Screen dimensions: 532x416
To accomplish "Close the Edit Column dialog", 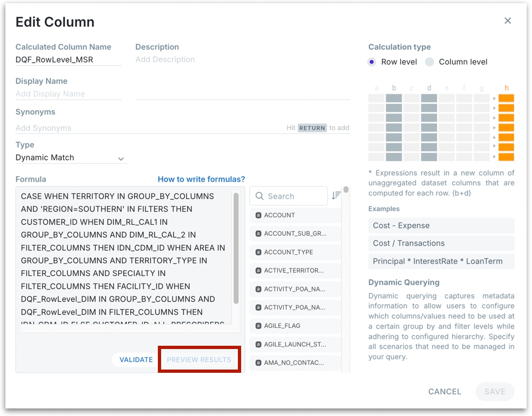I will click(507, 21).
